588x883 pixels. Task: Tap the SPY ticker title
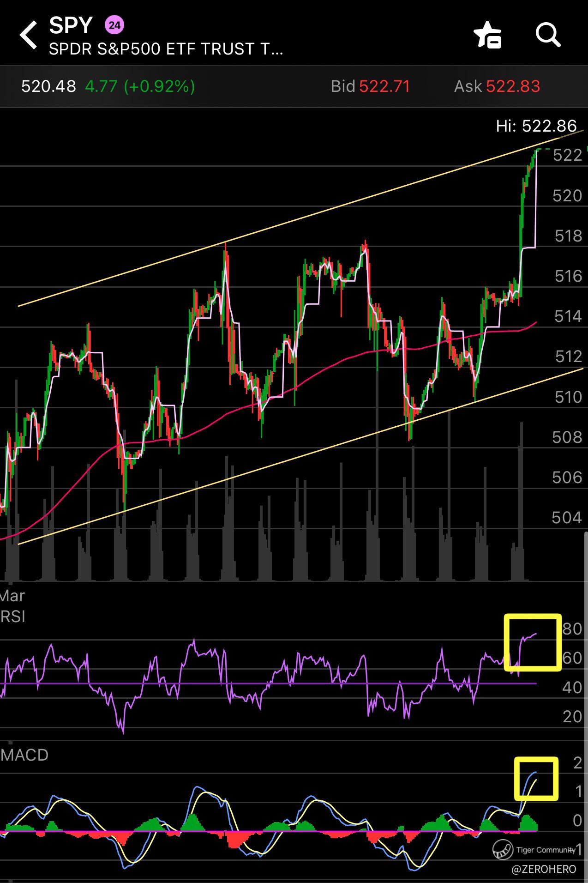71,25
